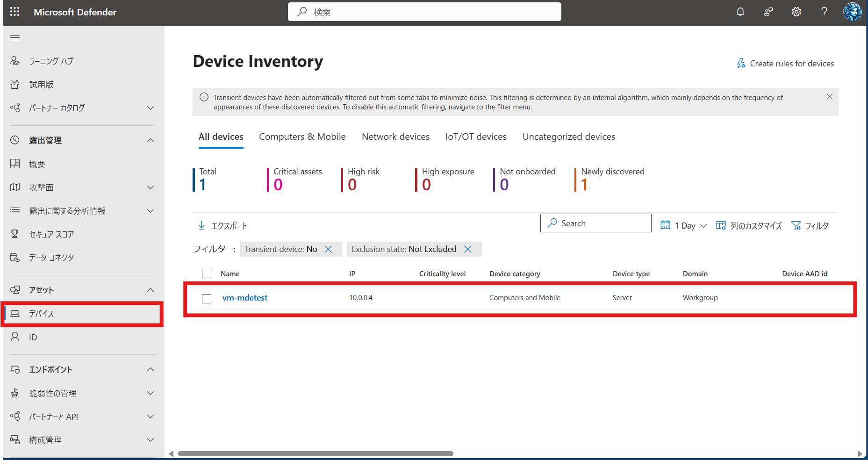This screenshot has width=868, height=460.
Task: Check the select-all checkbox in table header
Action: pyautogui.click(x=207, y=273)
